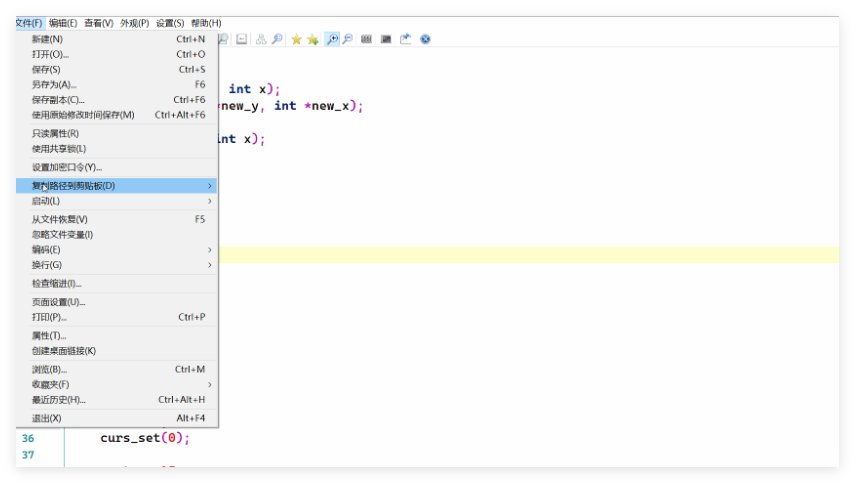
Task: Expand 启动(L) submenu
Action: [x=117, y=201]
